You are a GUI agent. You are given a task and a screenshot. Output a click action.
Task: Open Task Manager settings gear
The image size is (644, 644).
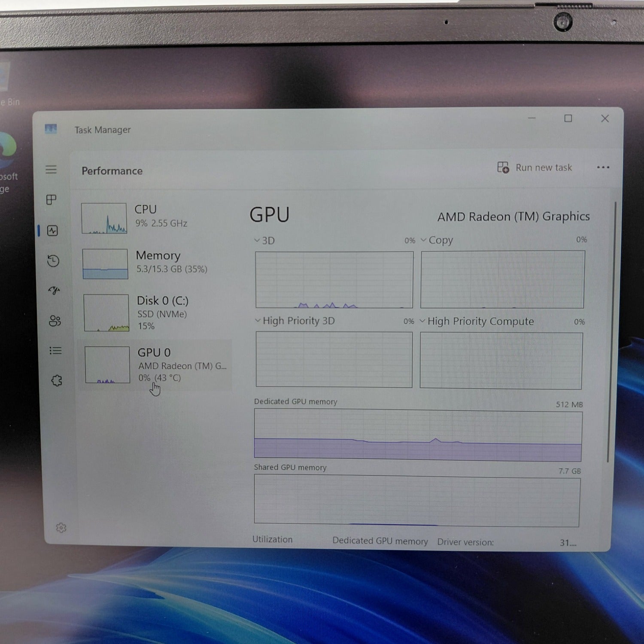point(61,528)
